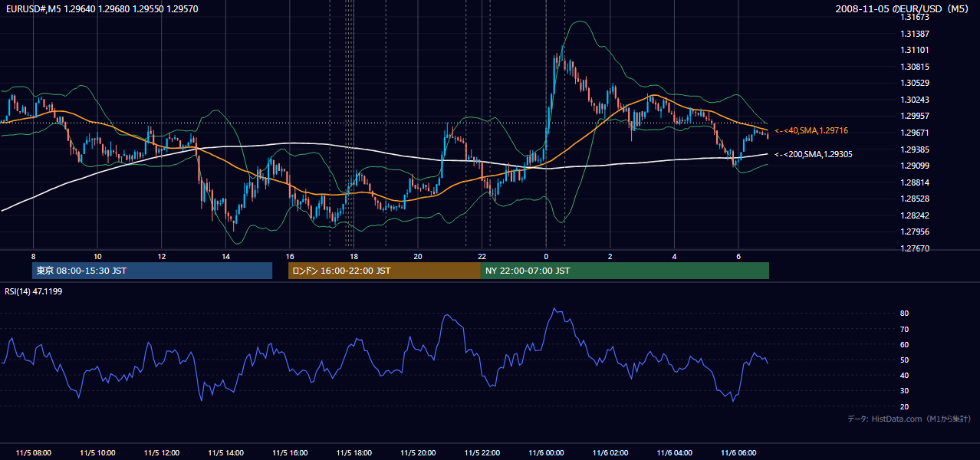This screenshot has height=460, width=980.
Task: Click the 11/5 18:00 time label
Action: [354, 453]
